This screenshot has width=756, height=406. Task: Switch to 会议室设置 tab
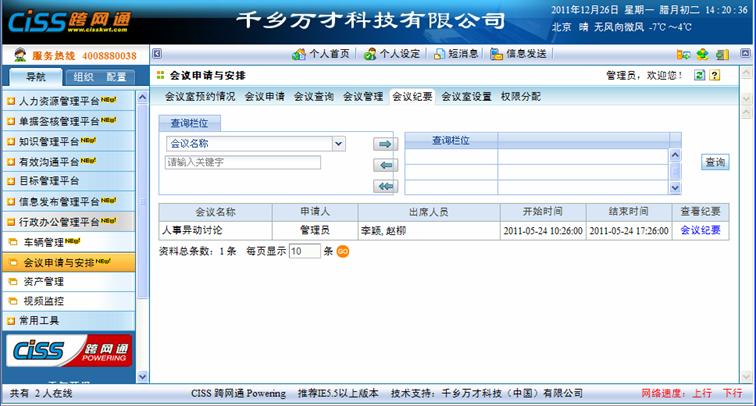[x=466, y=97]
